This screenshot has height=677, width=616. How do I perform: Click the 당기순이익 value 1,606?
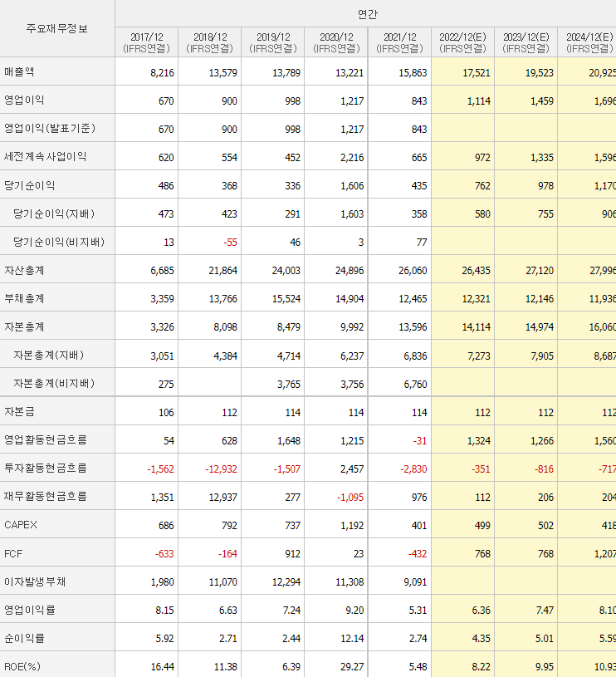point(352,186)
